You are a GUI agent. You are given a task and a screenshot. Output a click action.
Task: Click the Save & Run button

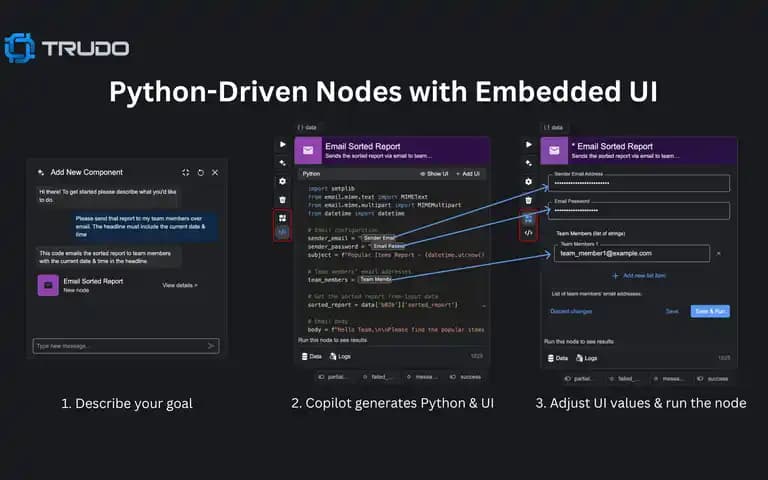[x=710, y=311]
